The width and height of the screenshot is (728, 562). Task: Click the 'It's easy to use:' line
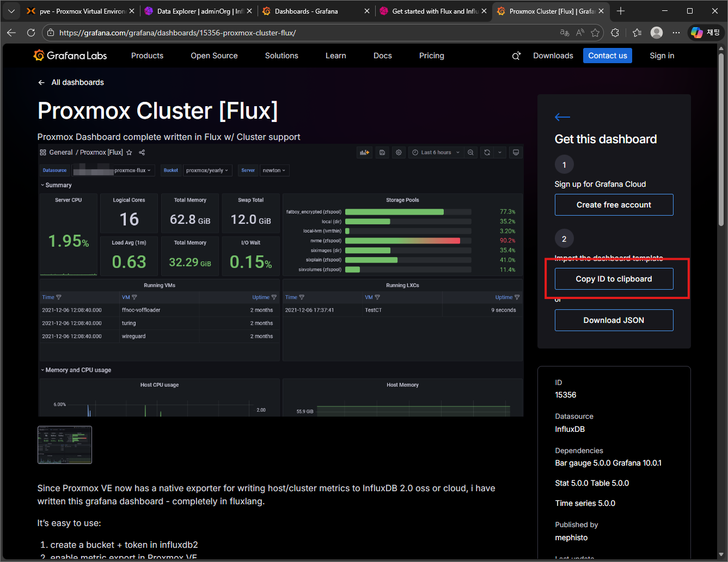click(69, 523)
